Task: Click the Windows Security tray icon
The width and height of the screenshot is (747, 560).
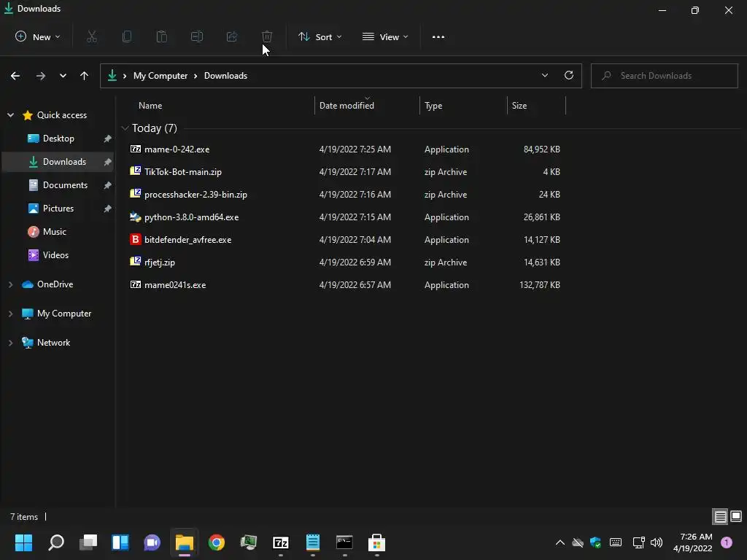Action: click(x=595, y=542)
